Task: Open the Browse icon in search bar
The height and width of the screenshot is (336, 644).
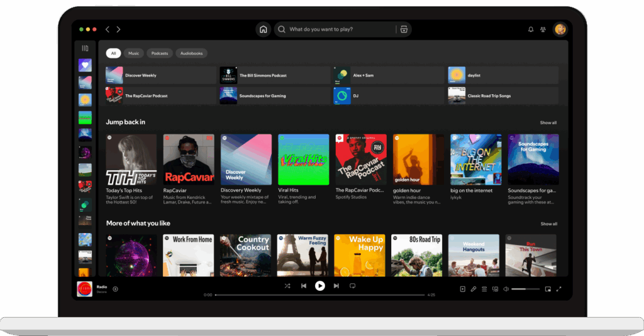Action: (404, 30)
